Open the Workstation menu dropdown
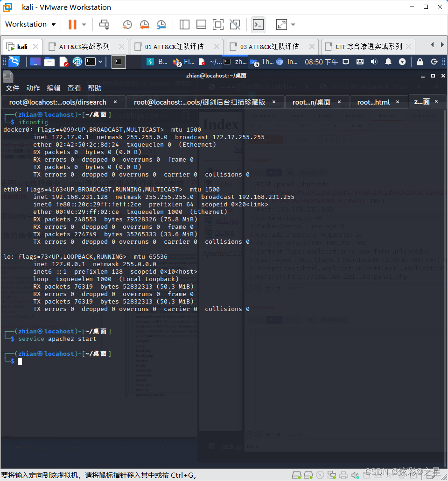 click(x=30, y=24)
